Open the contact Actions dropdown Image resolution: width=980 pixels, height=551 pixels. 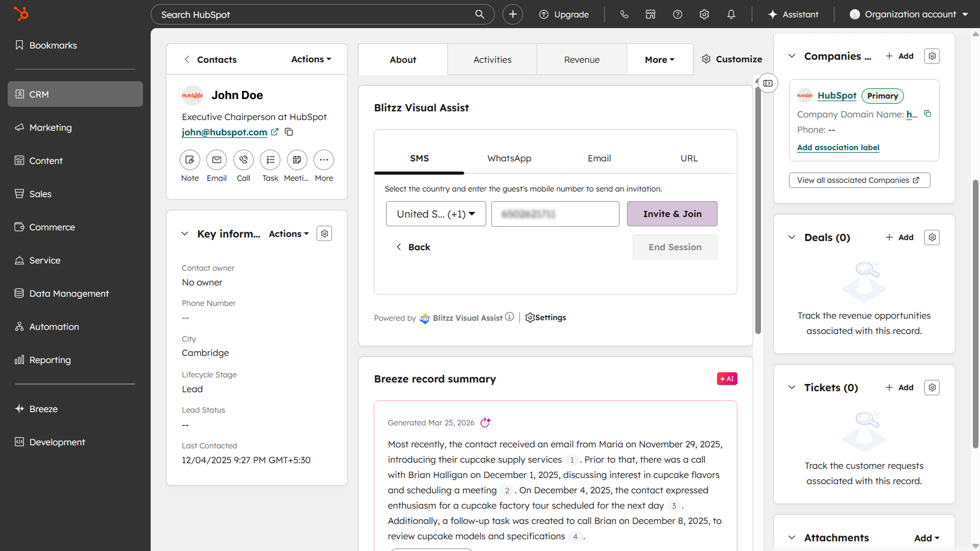click(311, 59)
